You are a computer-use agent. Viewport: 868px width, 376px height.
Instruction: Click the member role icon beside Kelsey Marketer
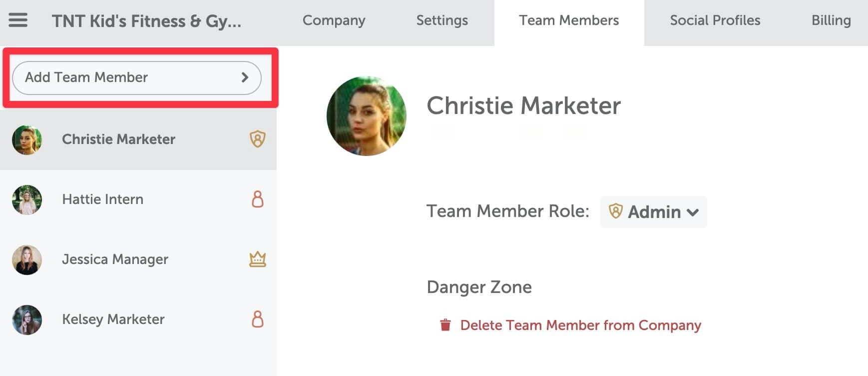258,319
